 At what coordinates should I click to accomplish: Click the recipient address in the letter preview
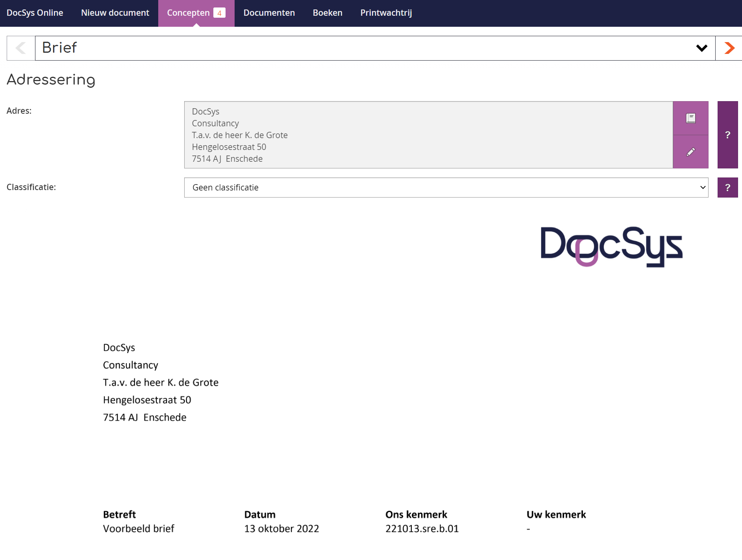160,382
